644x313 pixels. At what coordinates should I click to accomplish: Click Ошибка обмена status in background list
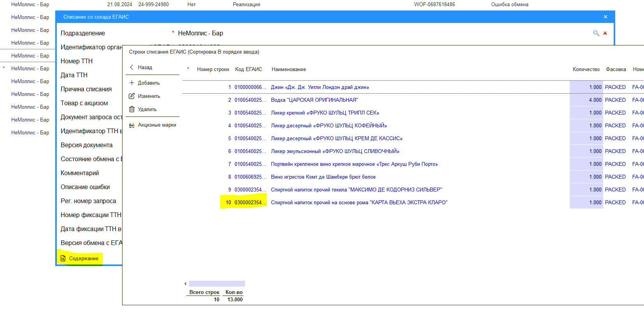tap(509, 5)
